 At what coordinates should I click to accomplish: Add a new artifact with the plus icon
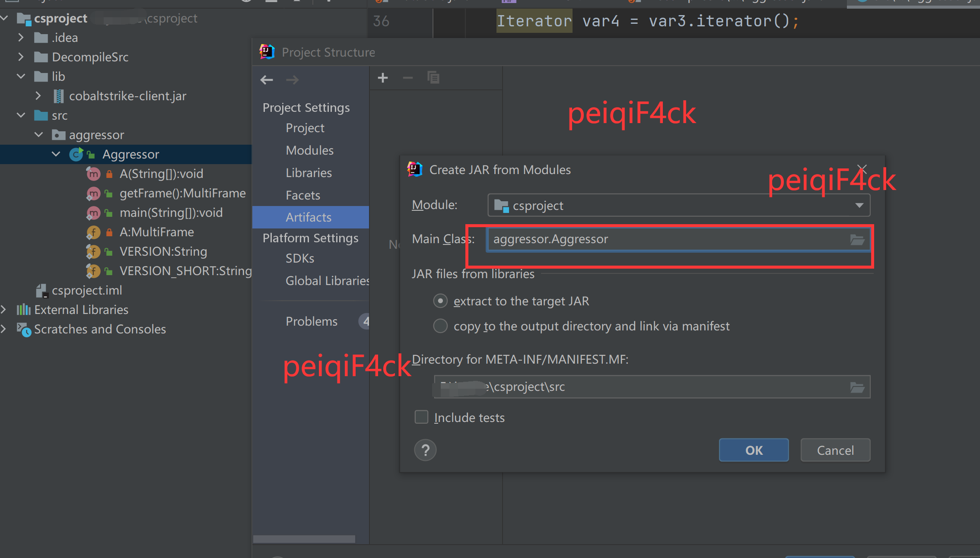click(x=383, y=78)
